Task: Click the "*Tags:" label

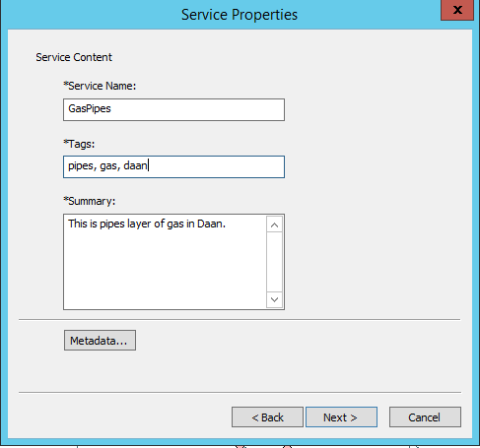Action: [79, 144]
